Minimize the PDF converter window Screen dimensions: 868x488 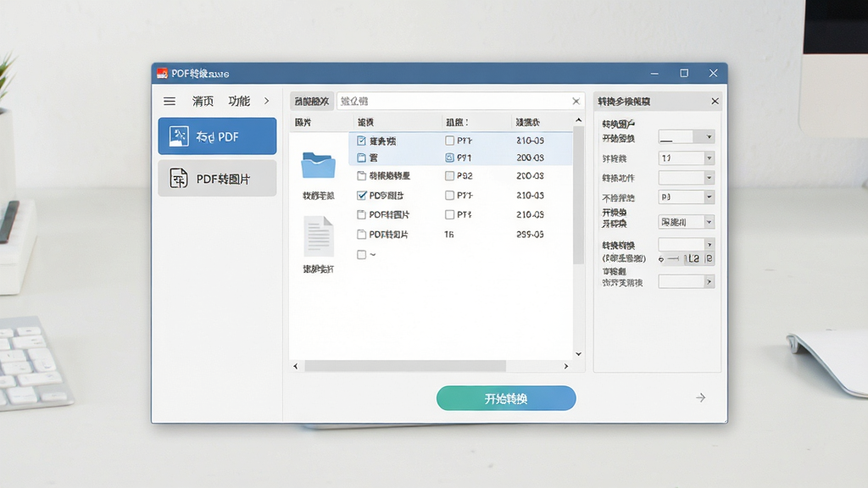point(654,73)
